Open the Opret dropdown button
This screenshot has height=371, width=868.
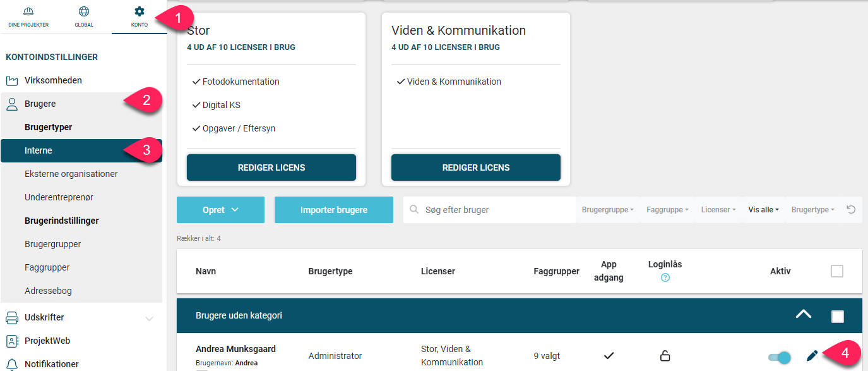click(x=220, y=210)
